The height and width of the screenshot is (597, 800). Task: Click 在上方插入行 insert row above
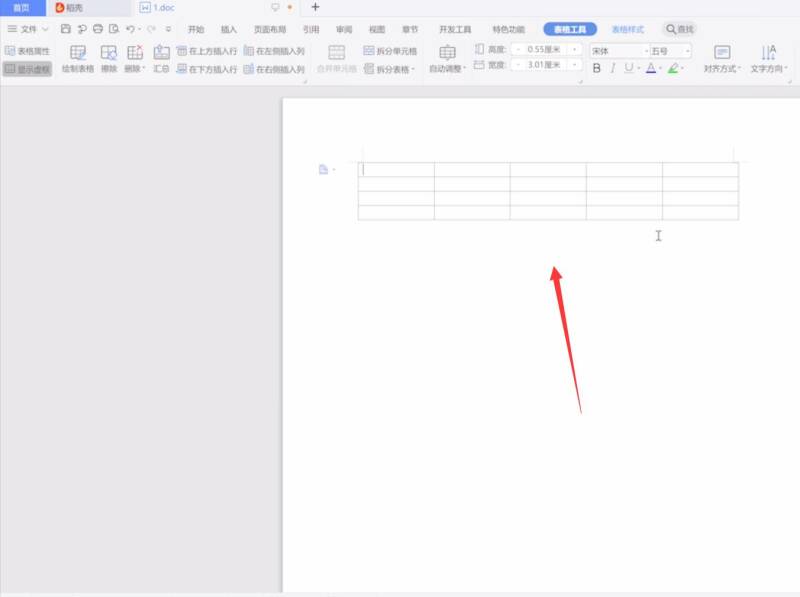tap(207, 51)
